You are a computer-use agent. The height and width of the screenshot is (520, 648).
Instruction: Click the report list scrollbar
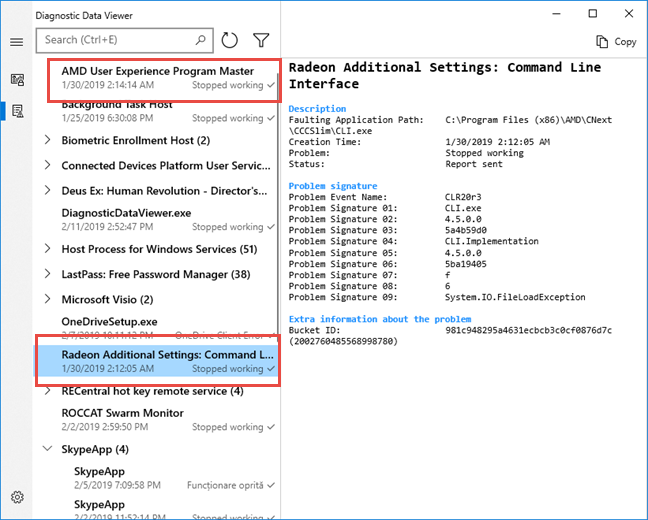(x=279, y=207)
